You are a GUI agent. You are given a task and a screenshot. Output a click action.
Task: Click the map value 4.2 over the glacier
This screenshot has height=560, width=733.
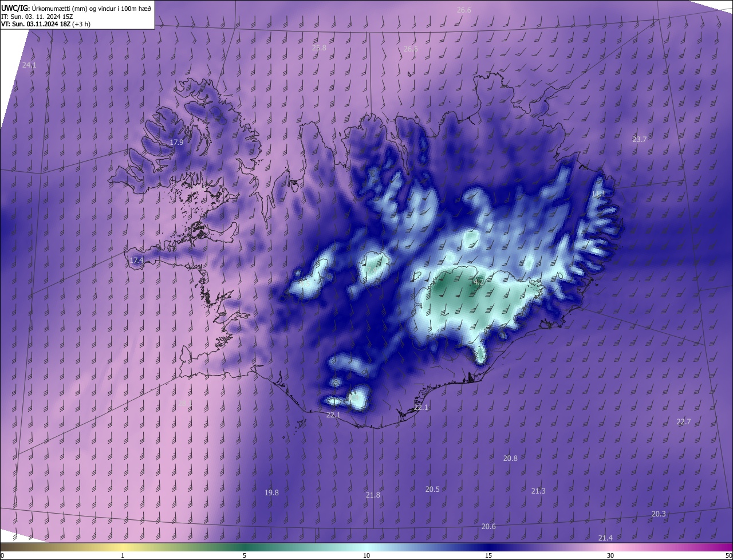pos(479,282)
